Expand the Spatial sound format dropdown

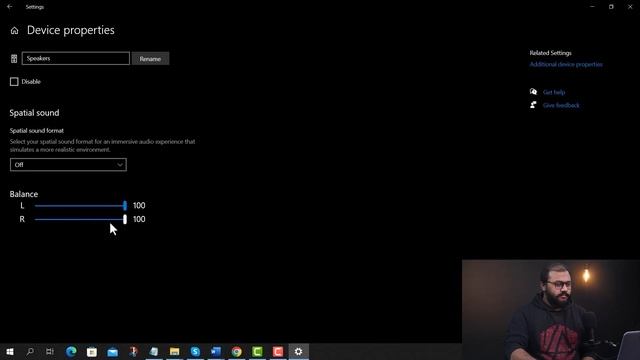(68, 164)
